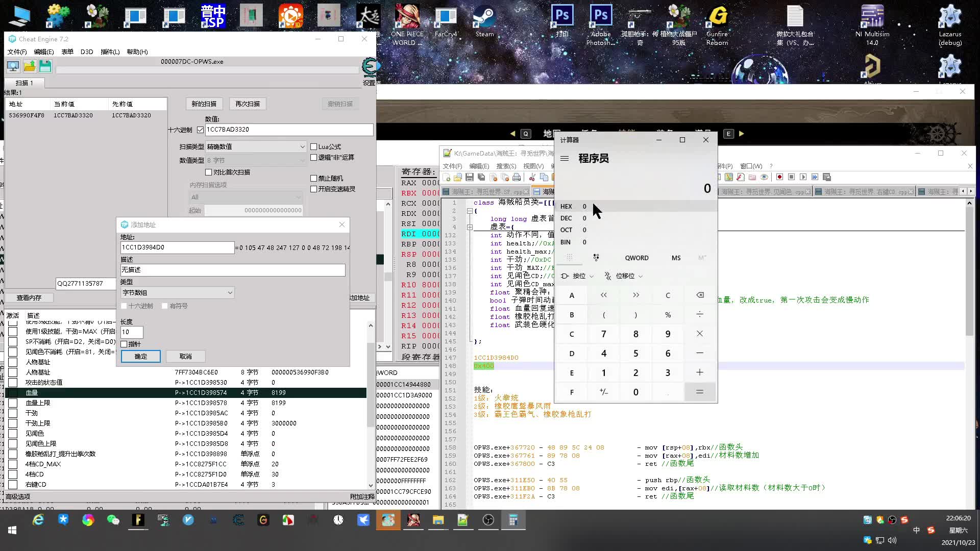This screenshot has height=551, width=980.
Task: Click the cut scissors icon in Notepad++
Action: [532, 177]
